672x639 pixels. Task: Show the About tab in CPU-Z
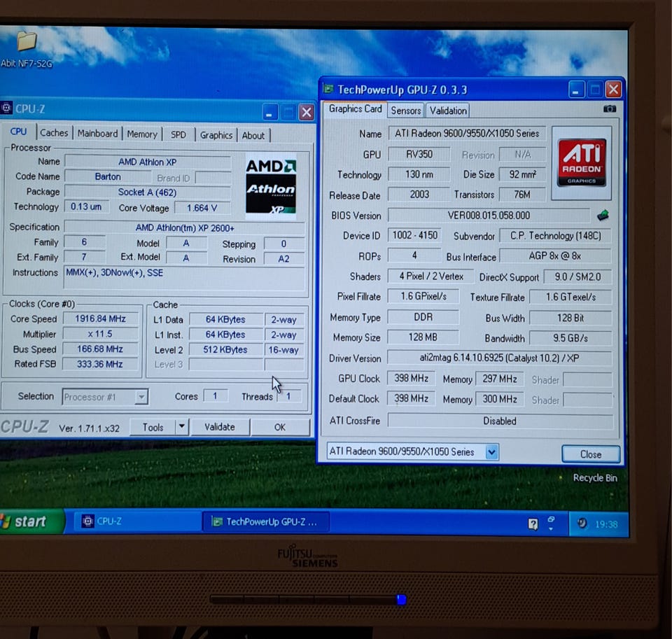coord(253,136)
